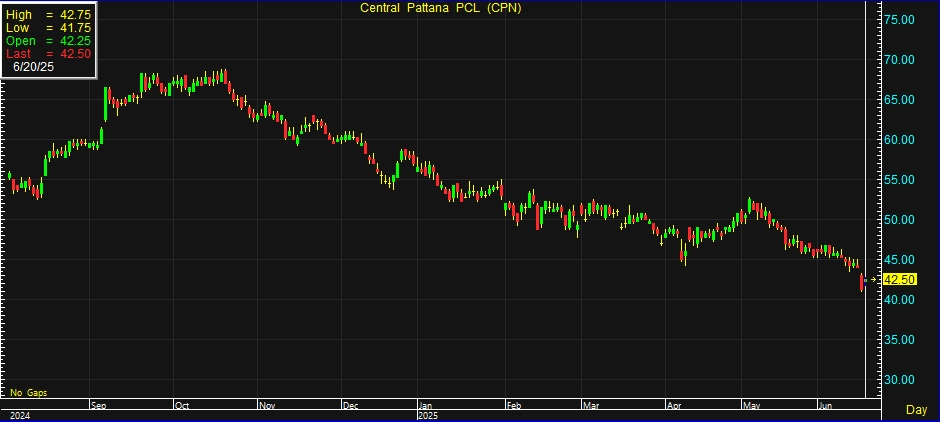
Task: Click the 75.00 price axis label
Action: click(x=902, y=20)
